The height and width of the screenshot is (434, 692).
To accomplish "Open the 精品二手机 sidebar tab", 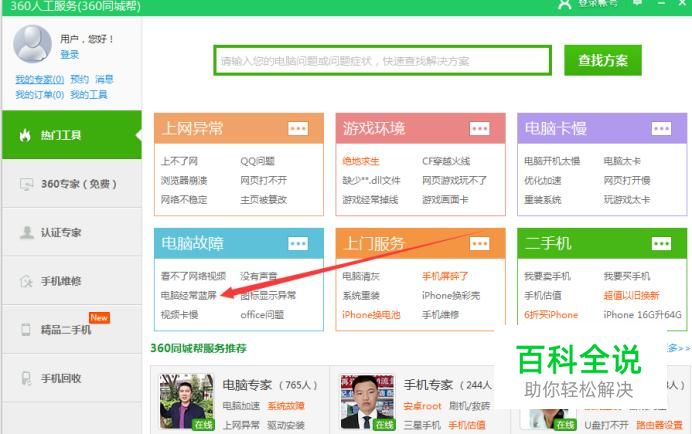I will [72, 329].
